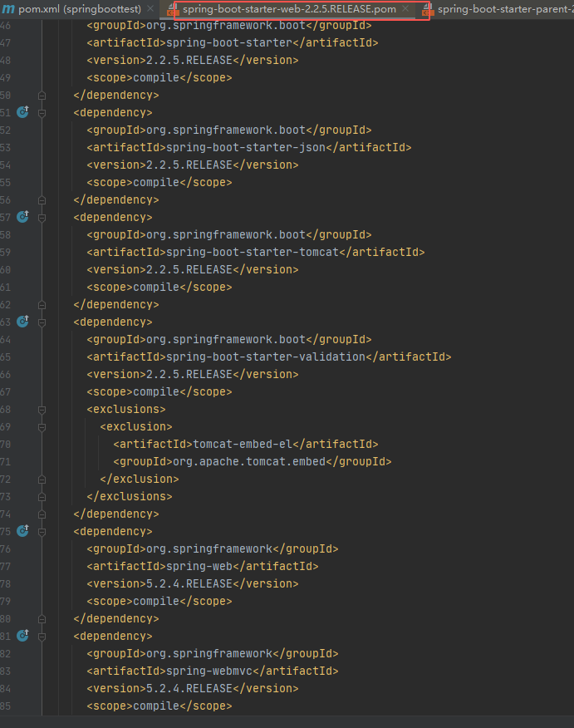Click artifactId spring-boot-starter-json text
This screenshot has width=574, height=728.
(x=246, y=147)
